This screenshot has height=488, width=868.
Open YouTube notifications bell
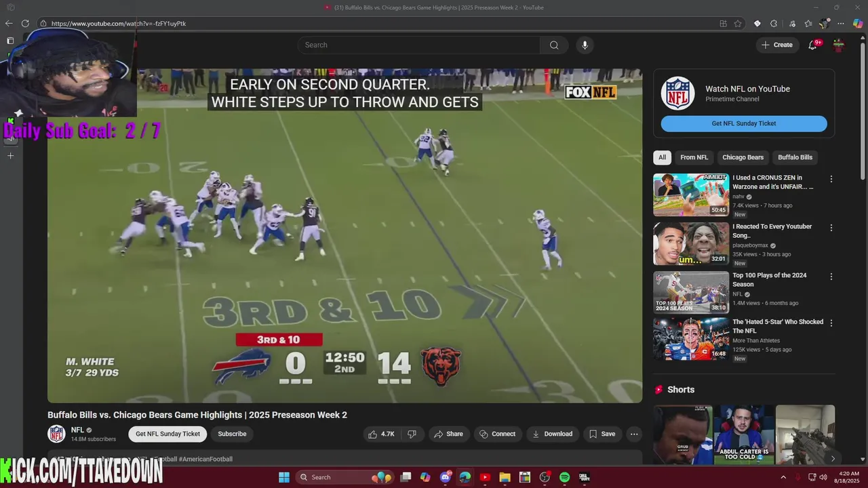[812, 45]
